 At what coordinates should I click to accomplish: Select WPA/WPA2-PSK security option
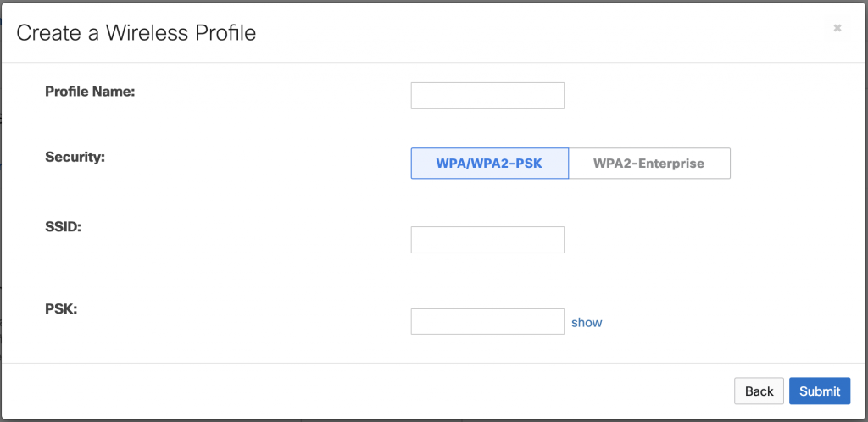click(489, 164)
